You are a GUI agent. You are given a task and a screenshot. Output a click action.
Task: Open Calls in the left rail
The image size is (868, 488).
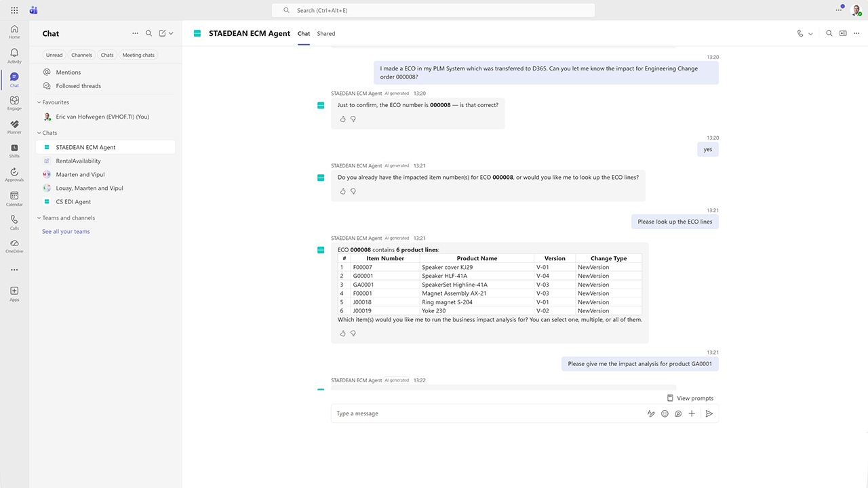coord(14,222)
